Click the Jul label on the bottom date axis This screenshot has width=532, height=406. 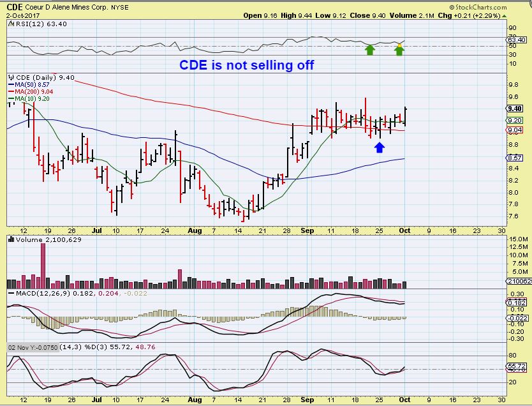pyautogui.click(x=97, y=400)
